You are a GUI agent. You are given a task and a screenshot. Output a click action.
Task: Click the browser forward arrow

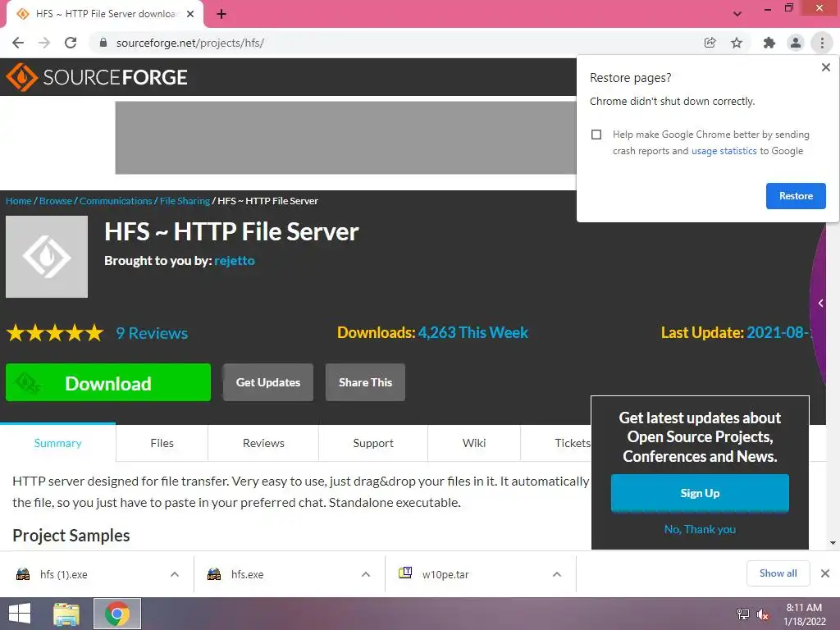(44, 43)
